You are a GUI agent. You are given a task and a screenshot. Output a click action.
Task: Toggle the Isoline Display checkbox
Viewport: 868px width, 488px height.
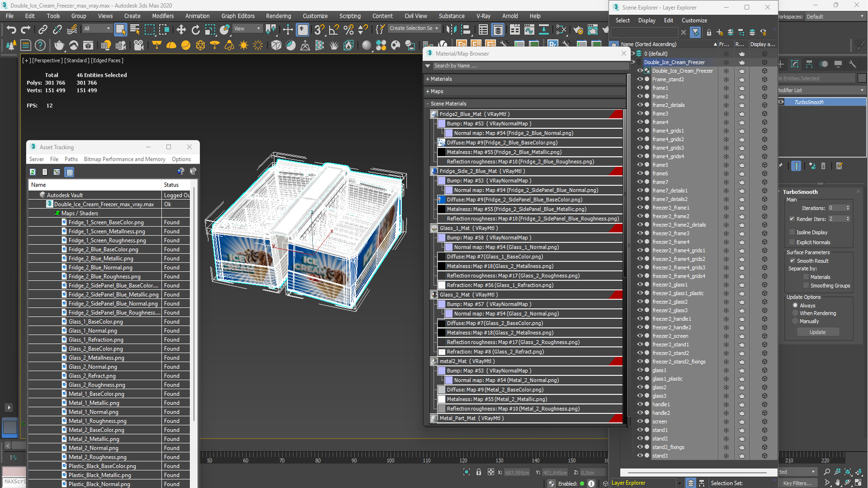[x=792, y=232]
